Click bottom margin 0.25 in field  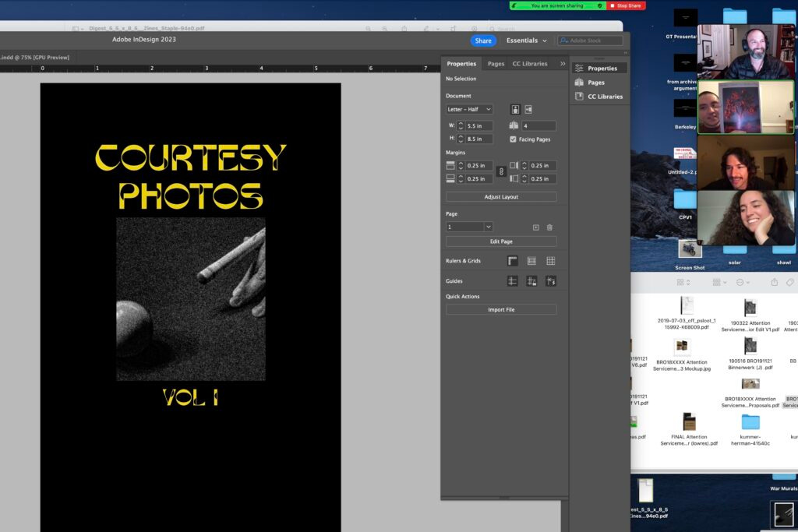[479, 178]
